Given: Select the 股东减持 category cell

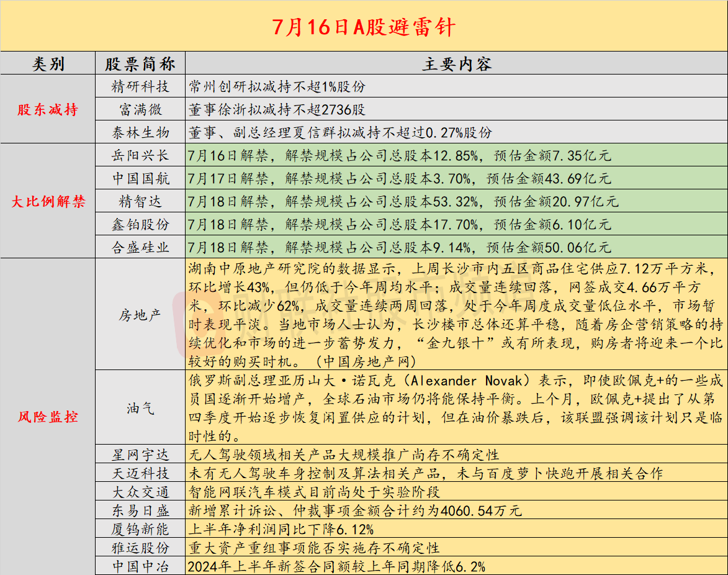Looking at the screenshot, I should point(48,109).
